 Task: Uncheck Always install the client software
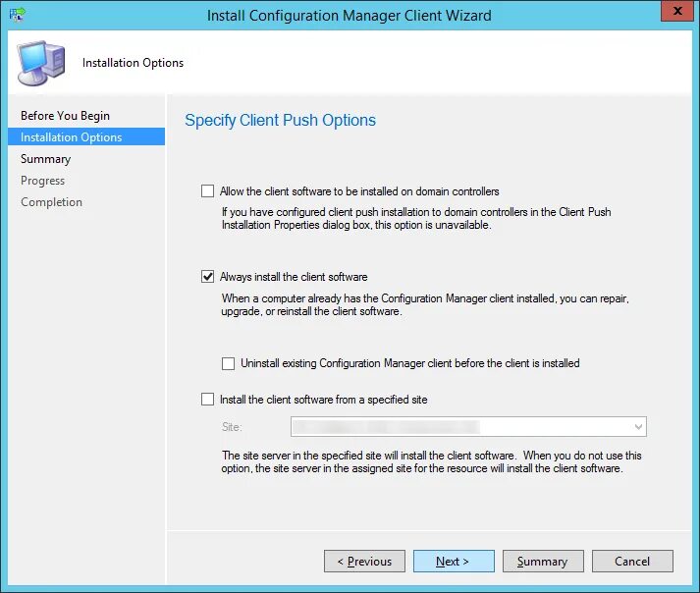tap(207, 277)
